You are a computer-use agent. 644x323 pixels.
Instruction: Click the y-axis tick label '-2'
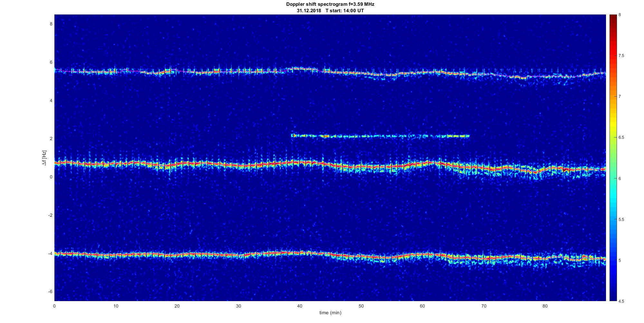click(x=50, y=215)
